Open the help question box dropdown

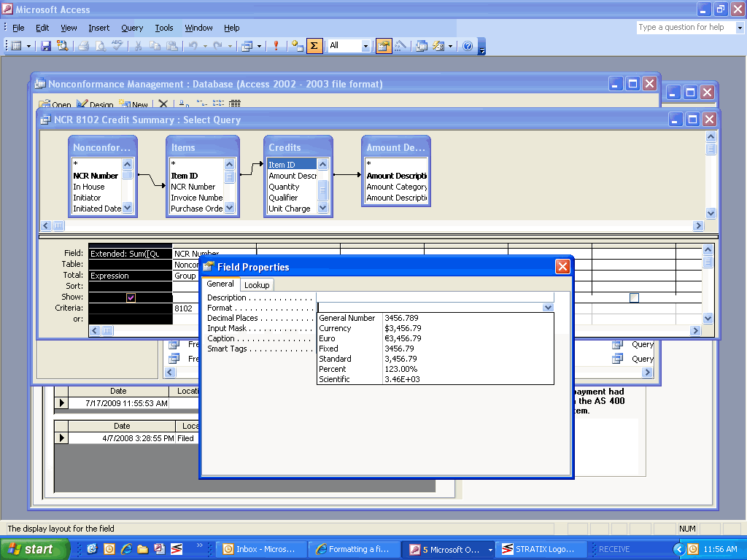coord(740,28)
